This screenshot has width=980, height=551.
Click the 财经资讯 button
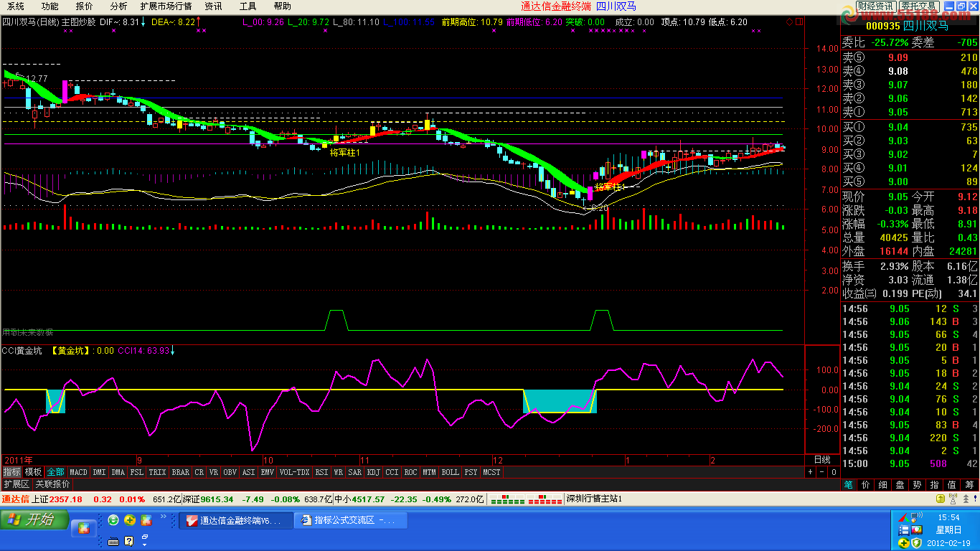[x=875, y=6]
